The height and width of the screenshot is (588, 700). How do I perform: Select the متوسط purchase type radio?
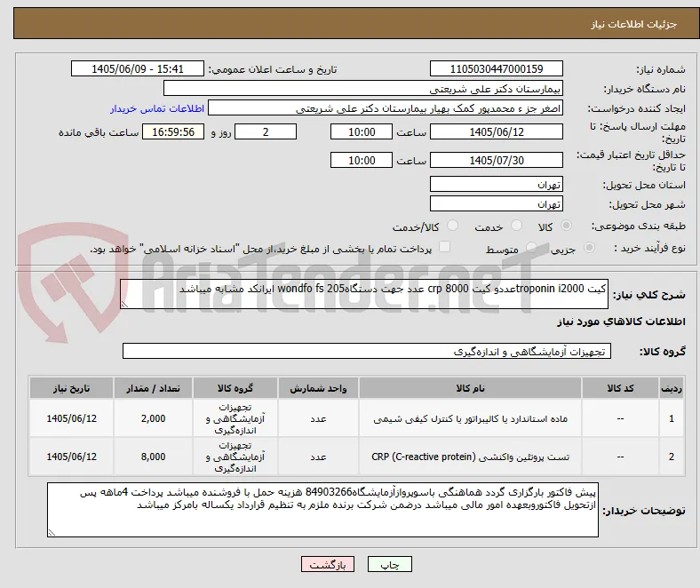[x=531, y=247]
